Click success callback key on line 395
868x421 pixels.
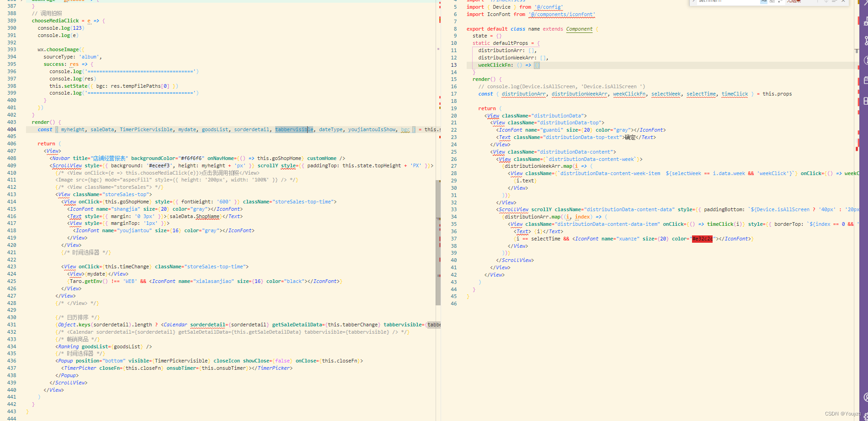54,64
